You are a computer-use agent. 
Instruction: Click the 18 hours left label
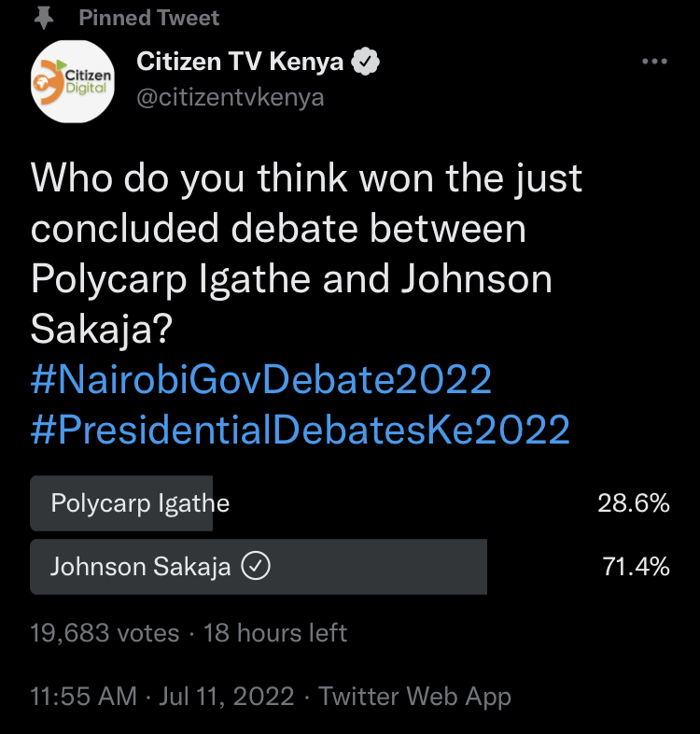coord(275,633)
